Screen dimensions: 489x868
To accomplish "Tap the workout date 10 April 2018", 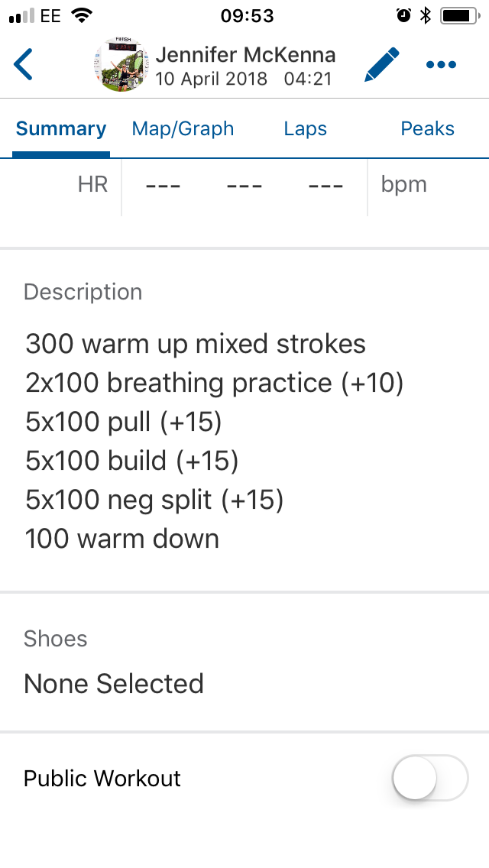I will pyautogui.click(x=211, y=79).
